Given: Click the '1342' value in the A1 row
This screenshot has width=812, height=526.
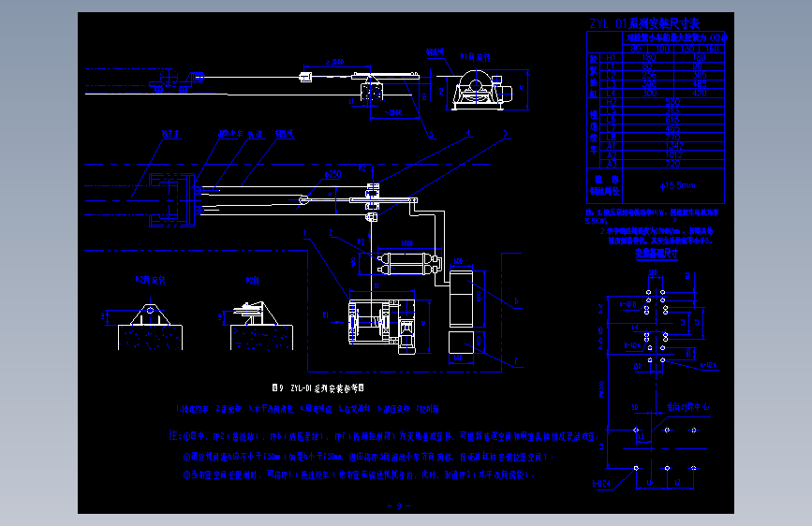Looking at the screenshot, I should (x=673, y=146).
